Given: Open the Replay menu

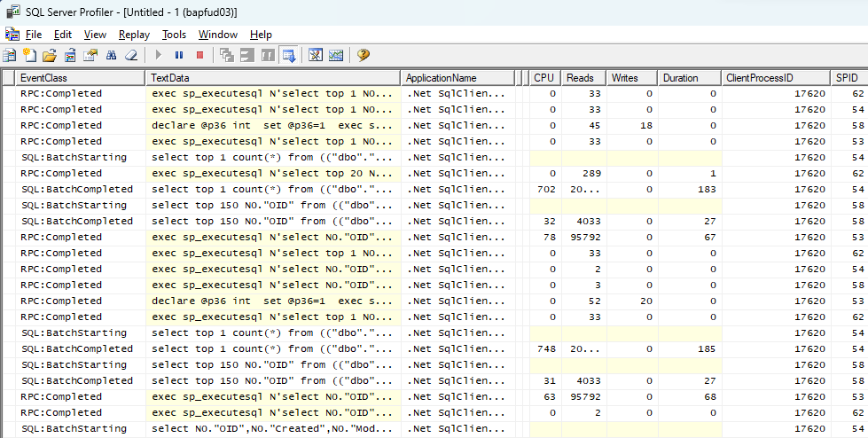Looking at the screenshot, I should tap(135, 35).
